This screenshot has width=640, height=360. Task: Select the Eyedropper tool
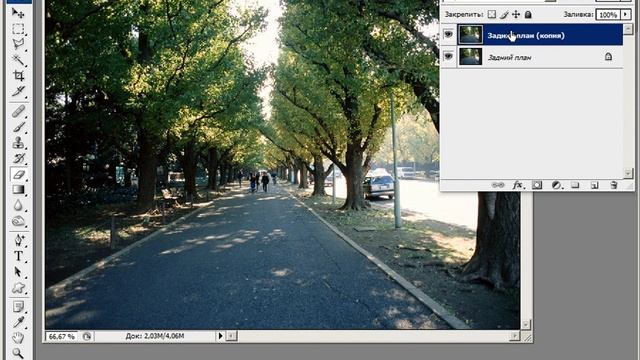pos(18,322)
